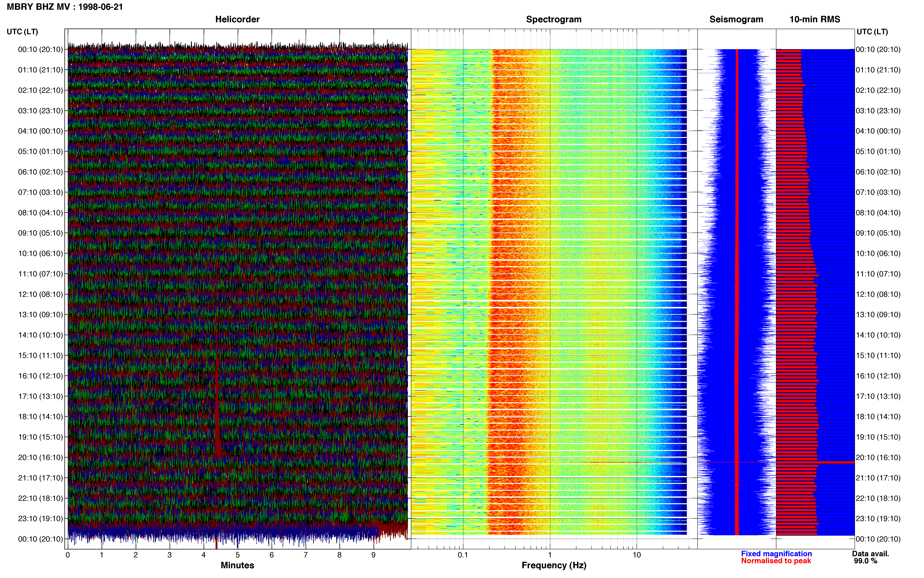
Task: Click the '10' frequency tick label
Action: coord(637,555)
